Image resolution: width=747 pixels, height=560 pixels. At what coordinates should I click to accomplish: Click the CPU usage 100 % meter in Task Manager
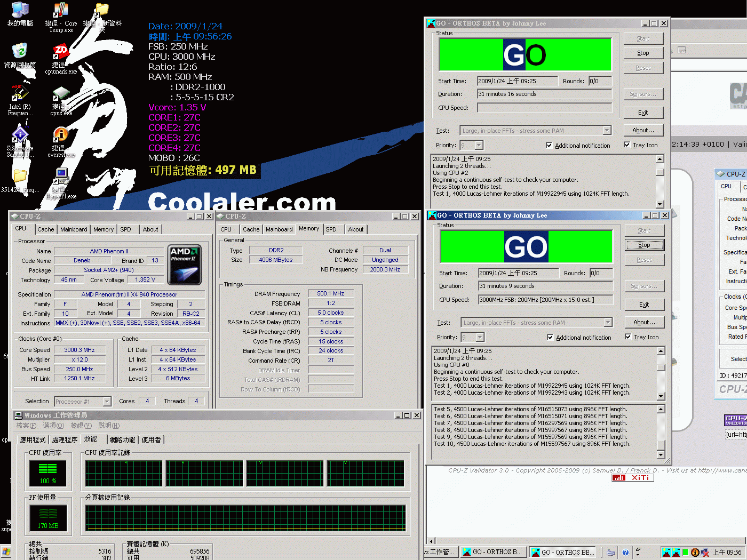[48, 473]
